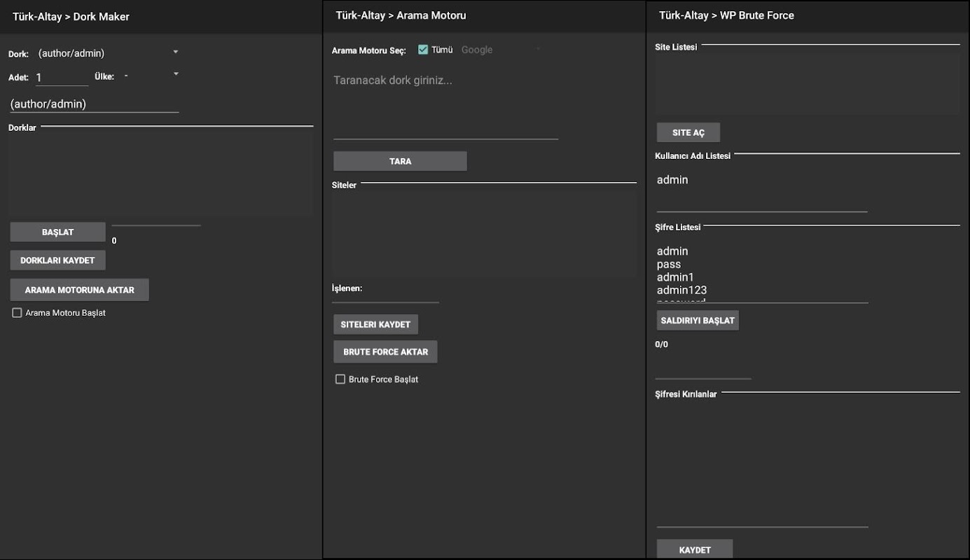
Task: Click the 'Türk-Altay > Arama Motoru' title
Action: (401, 15)
